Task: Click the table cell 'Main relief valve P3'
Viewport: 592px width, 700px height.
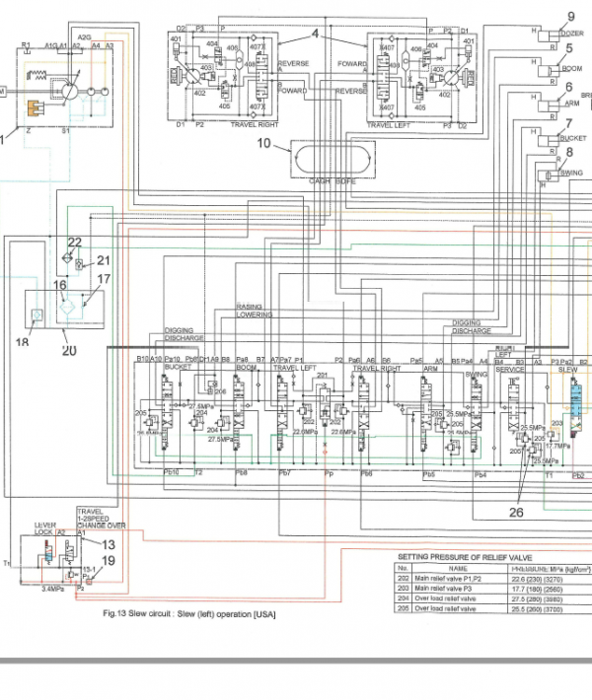Action: [443, 589]
